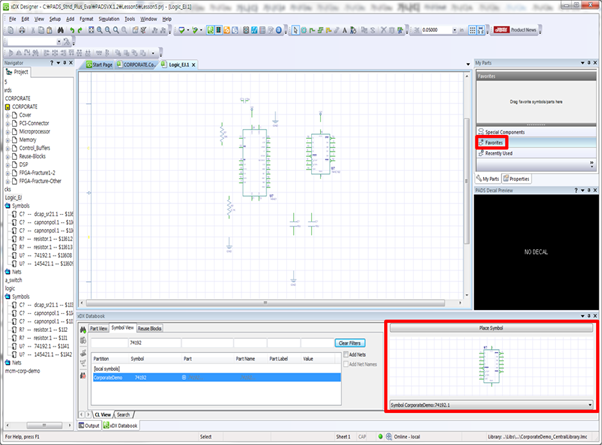The height and width of the screenshot is (445, 602).
Task: Close the Logic_EI.1 document tab
Action: coord(194,65)
